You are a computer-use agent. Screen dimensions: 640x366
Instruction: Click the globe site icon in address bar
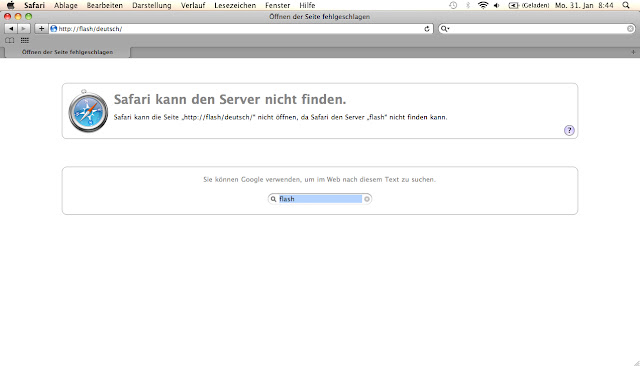click(x=53, y=29)
